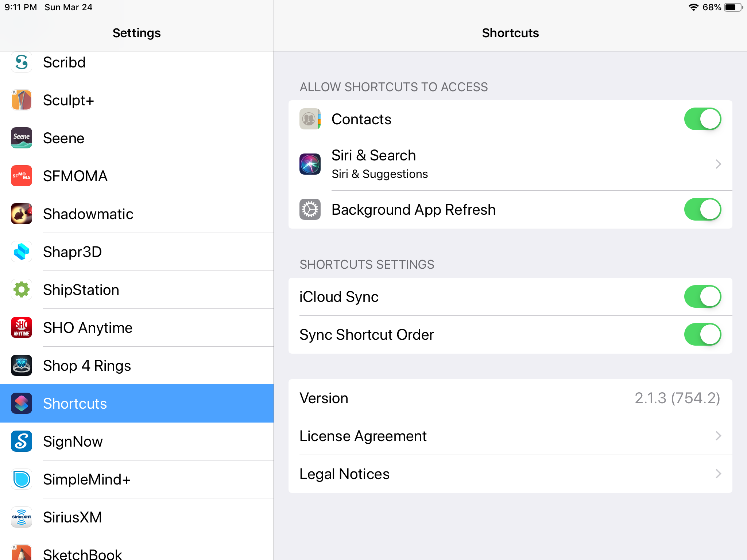
Task: Expand Legal Notices chevron
Action: (718, 474)
